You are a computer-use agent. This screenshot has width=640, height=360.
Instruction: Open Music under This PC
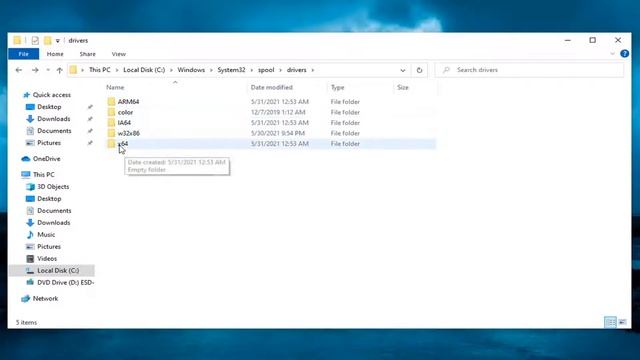[x=46, y=235]
